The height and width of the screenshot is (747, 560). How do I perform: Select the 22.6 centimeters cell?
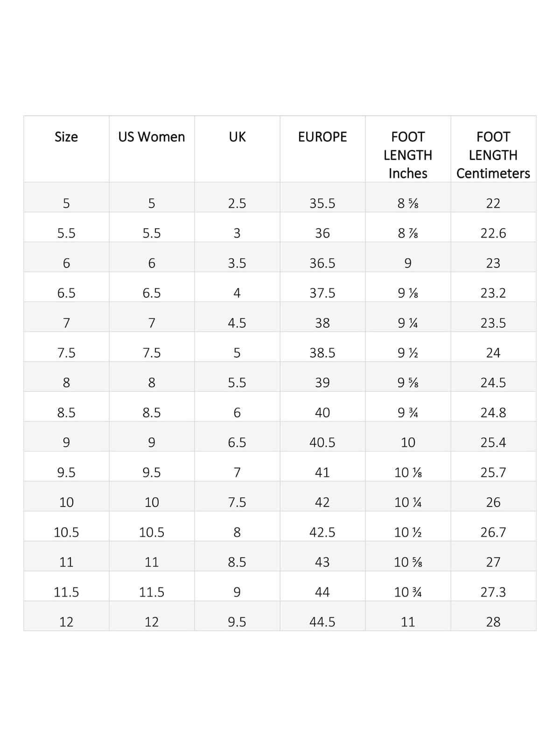click(493, 233)
